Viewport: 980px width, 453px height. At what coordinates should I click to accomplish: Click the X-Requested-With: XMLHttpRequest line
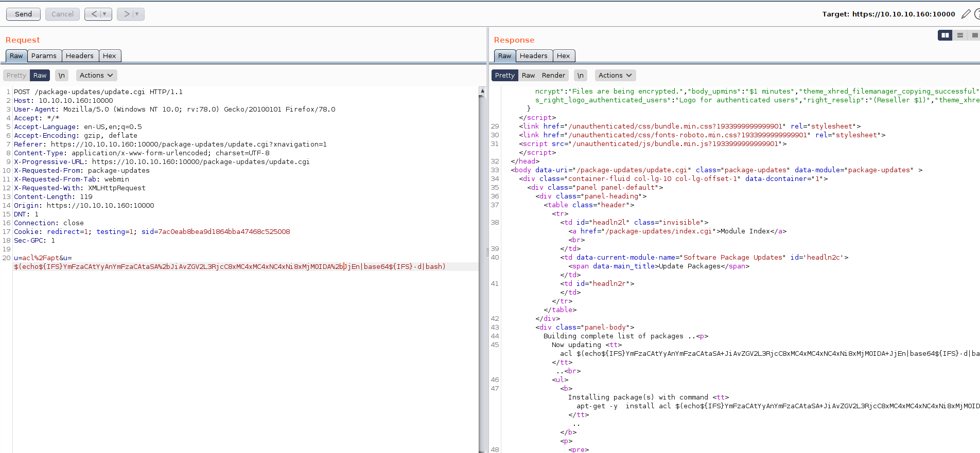pyautogui.click(x=80, y=188)
